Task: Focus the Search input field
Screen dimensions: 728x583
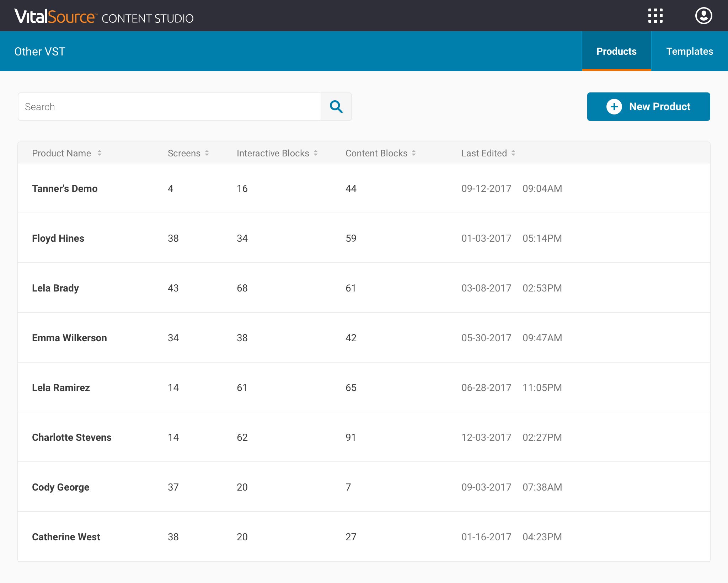Action: tap(170, 107)
